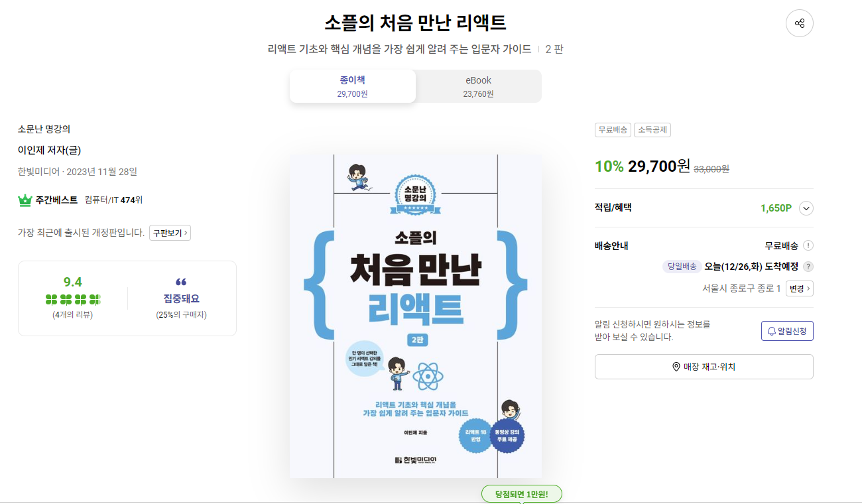Viewport: 862px width, 504px height.
Task: Open the 변경 delivery address selector
Action: (799, 288)
